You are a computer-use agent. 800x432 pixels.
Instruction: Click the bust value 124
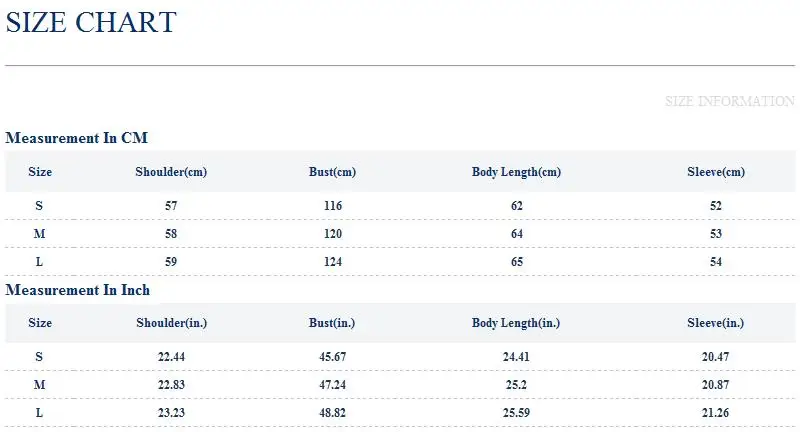333,262
